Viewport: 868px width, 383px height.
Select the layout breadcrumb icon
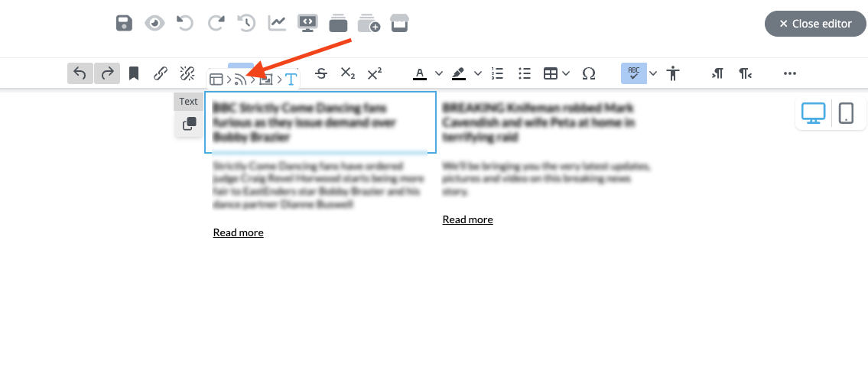click(x=216, y=80)
